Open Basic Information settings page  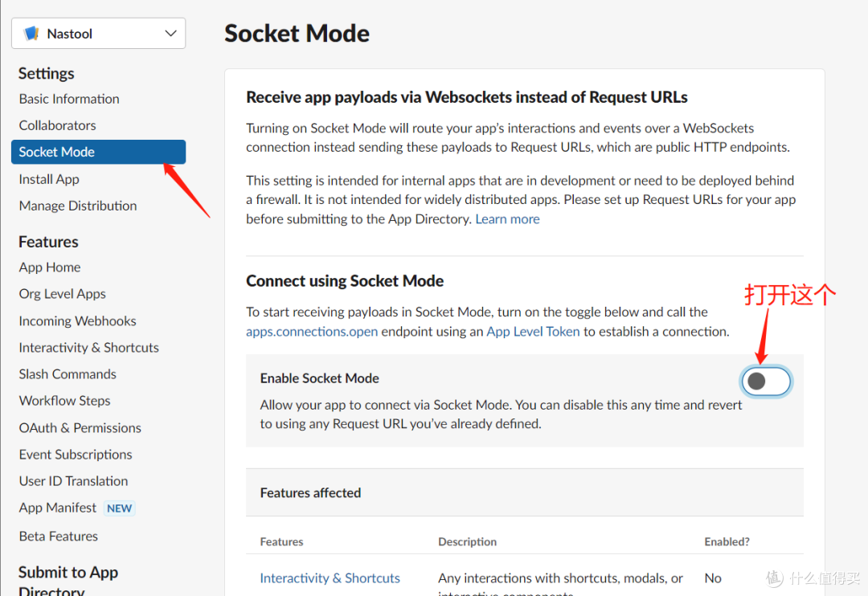click(69, 99)
